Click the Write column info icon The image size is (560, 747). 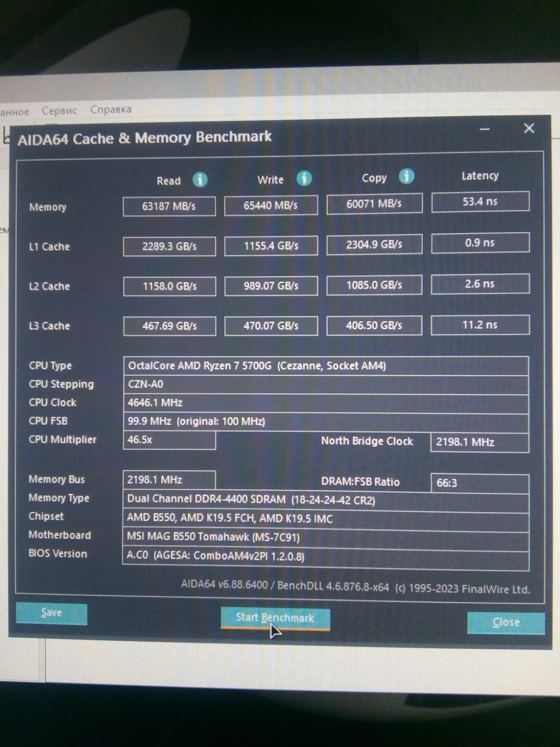pos(304,178)
